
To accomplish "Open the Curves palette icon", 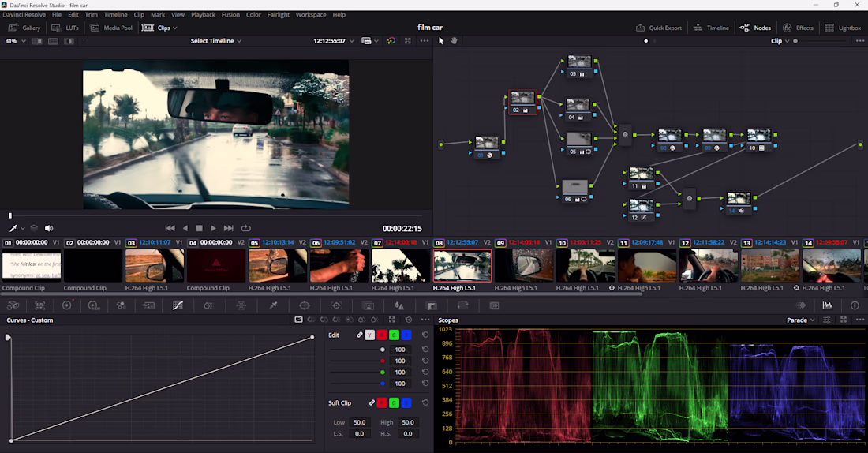I will point(178,305).
